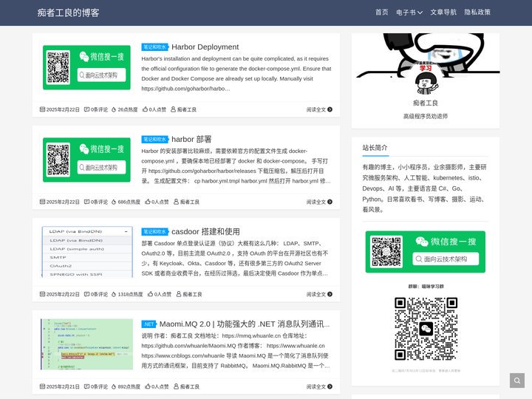Click the .NET tag on Maomi.MQ article

click(x=149, y=324)
